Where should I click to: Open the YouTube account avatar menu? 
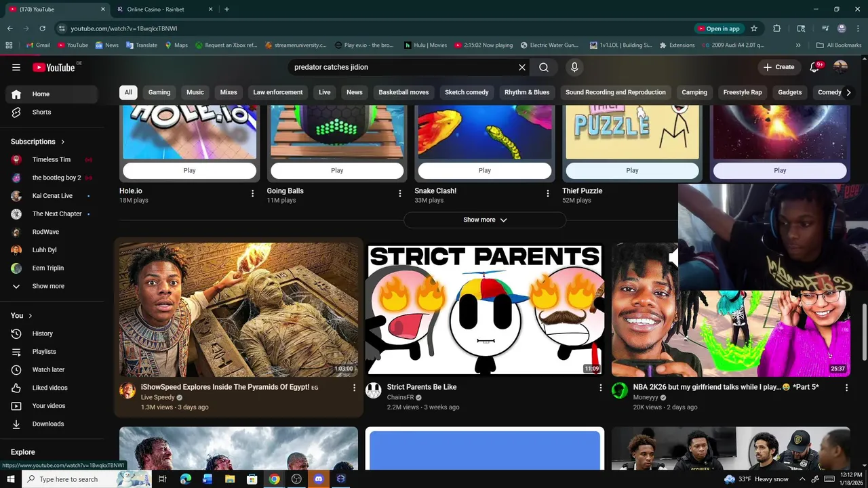pos(840,67)
